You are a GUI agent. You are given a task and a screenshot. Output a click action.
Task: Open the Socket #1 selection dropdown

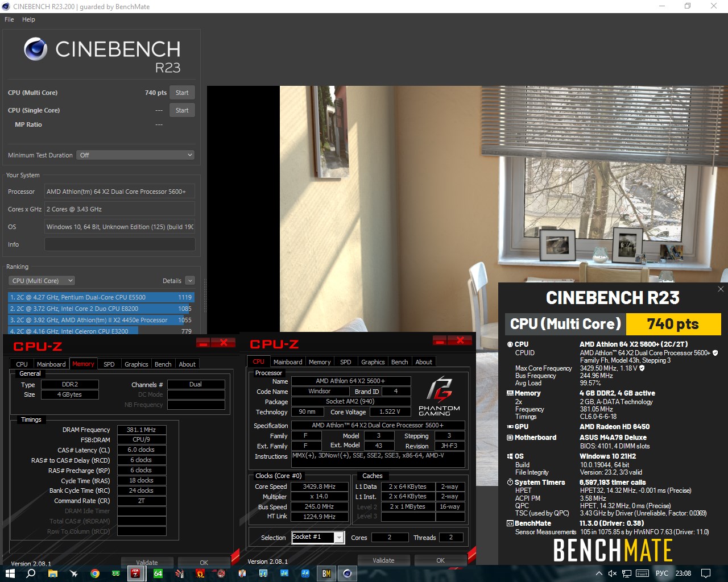(318, 538)
